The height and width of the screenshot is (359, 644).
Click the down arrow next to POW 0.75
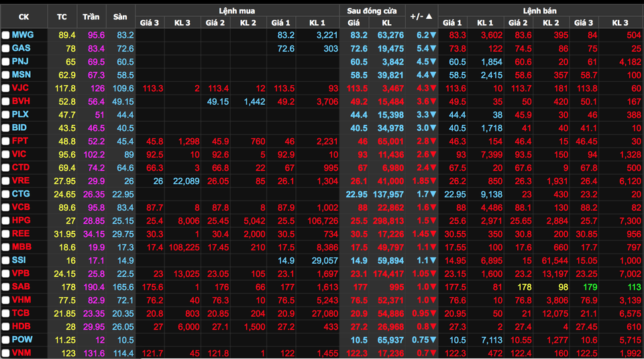[433, 340]
